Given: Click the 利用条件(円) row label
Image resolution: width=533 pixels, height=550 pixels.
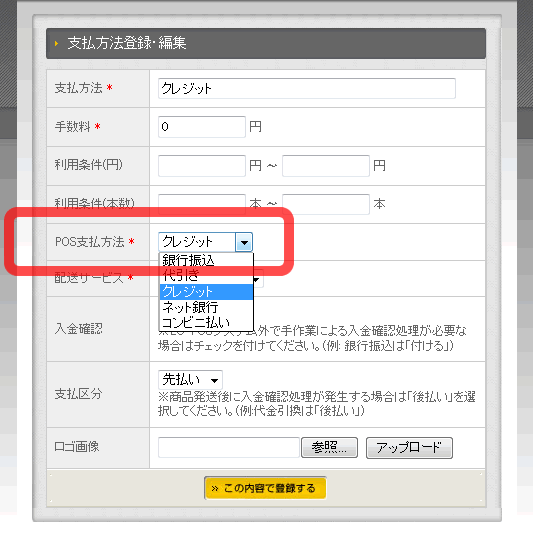Looking at the screenshot, I should coord(88,165).
